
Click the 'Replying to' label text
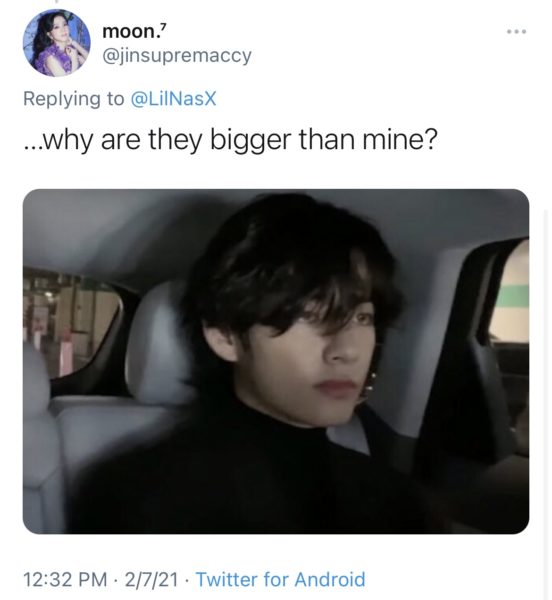coord(74,99)
